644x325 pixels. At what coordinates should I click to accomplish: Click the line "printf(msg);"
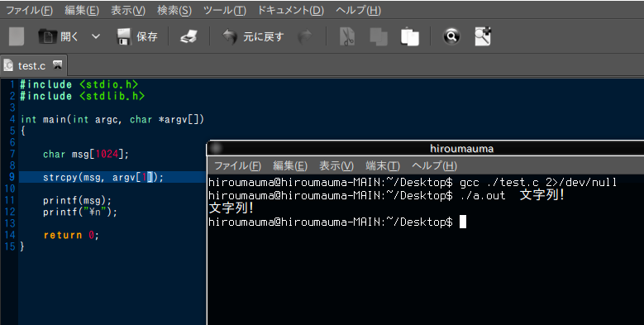pyautogui.click(x=77, y=200)
